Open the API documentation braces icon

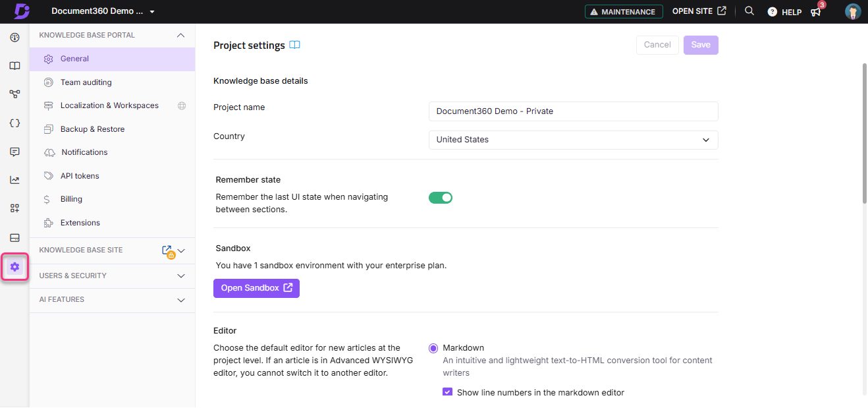pos(14,123)
